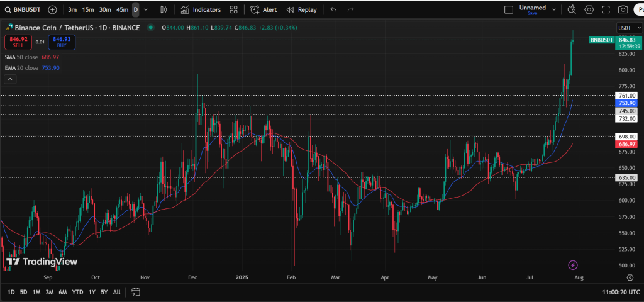Click the compare or add symbol plus icon

point(53,9)
